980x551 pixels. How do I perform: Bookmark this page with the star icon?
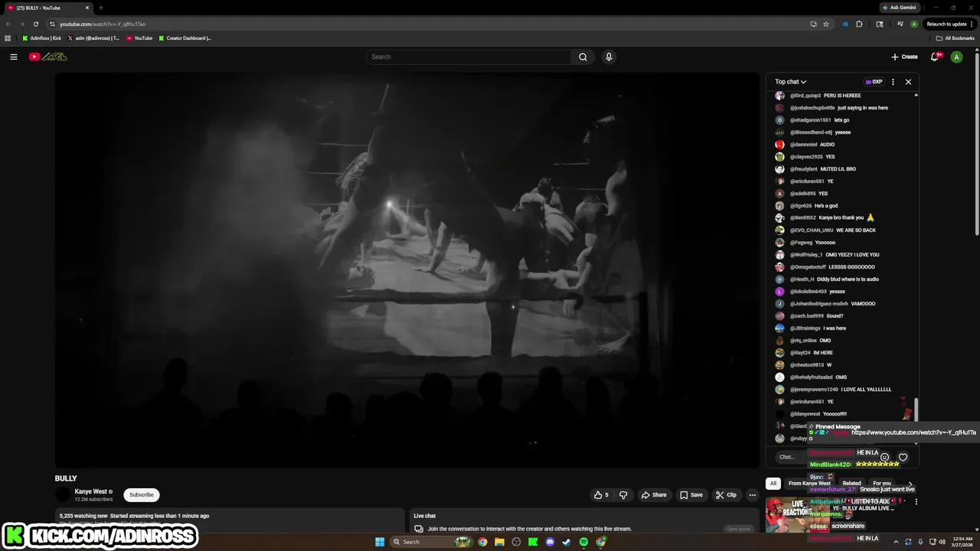click(x=826, y=24)
